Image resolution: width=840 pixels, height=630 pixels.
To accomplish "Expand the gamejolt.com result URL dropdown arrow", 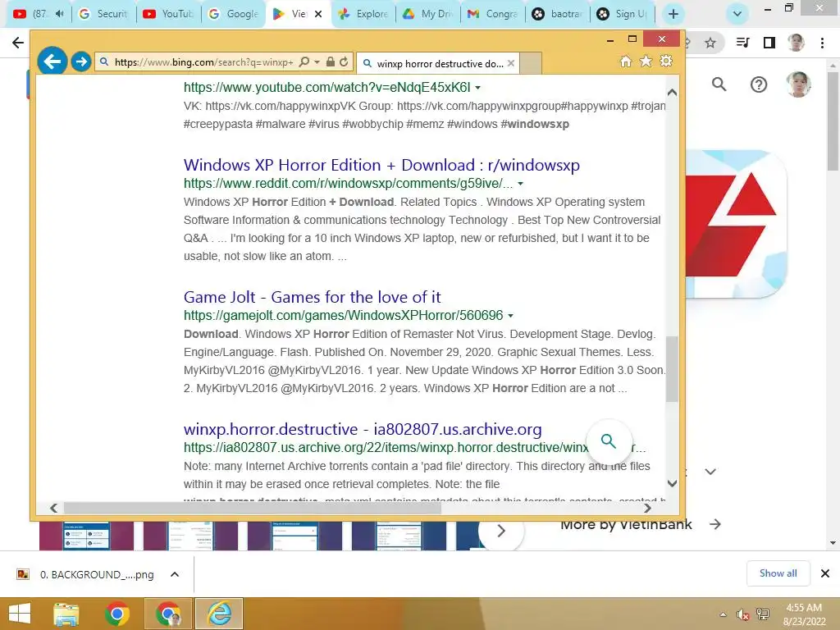I will [x=510, y=316].
